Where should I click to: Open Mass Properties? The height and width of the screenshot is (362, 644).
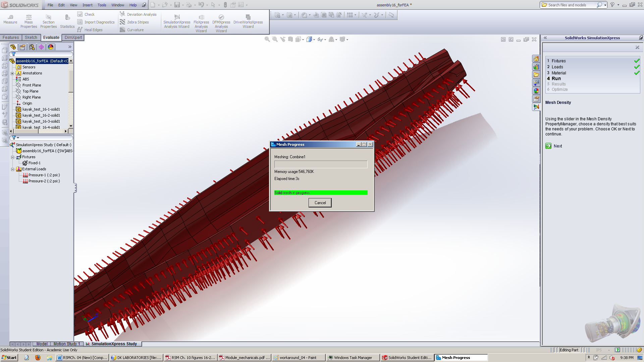pyautogui.click(x=29, y=21)
